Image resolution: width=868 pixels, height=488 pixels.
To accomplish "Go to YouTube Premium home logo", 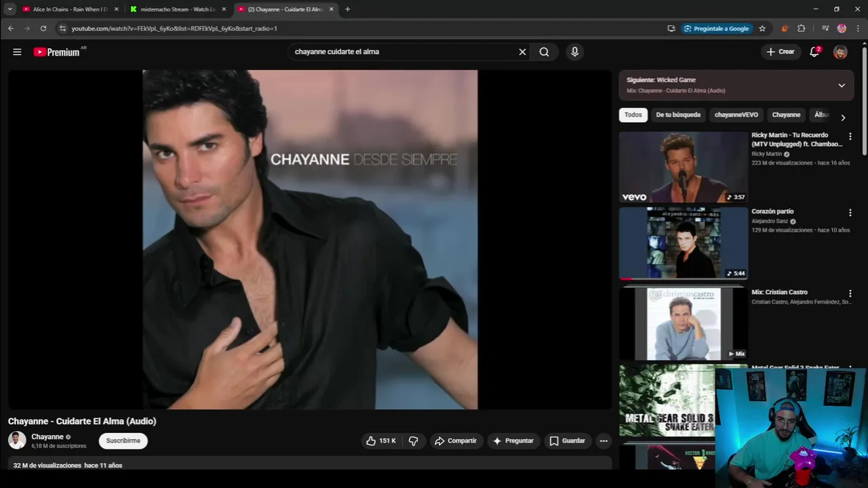I will pyautogui.click(x=57, y=52).
